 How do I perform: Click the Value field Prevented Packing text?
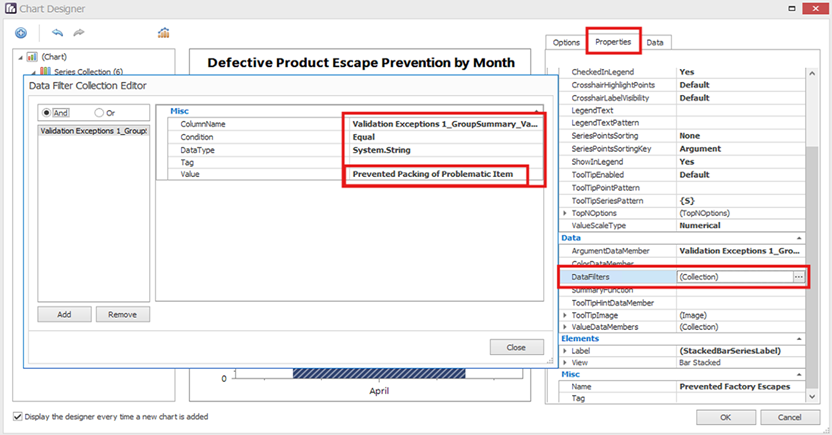[x=432, y=174]
